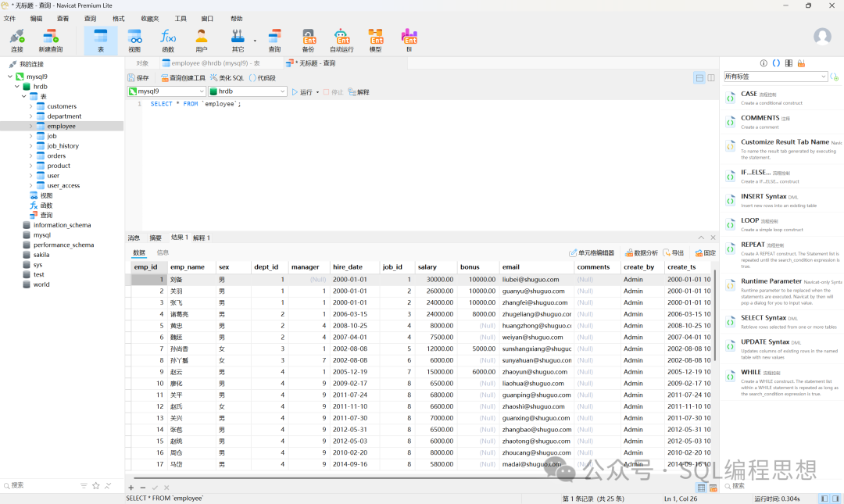
Task: Click the 模型 (Model) toolbar icon
Action: pyautogui.click(x=376, y=40)
